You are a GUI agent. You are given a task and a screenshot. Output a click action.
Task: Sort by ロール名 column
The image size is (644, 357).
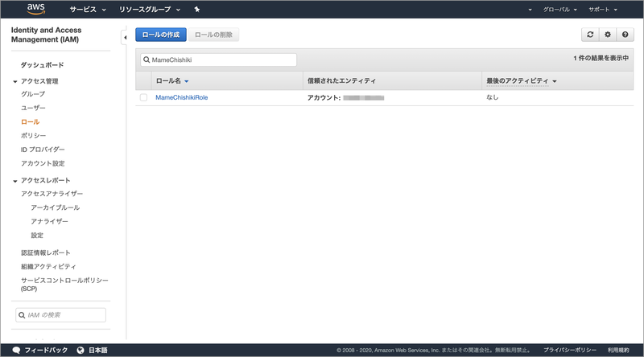click(172, 81)
